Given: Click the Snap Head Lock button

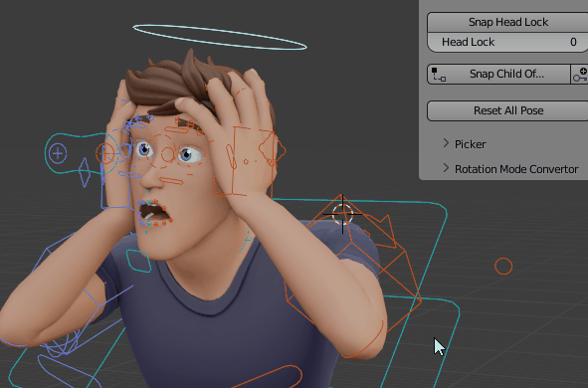Looking at the screenshot, I should click(x=507, y=22).
